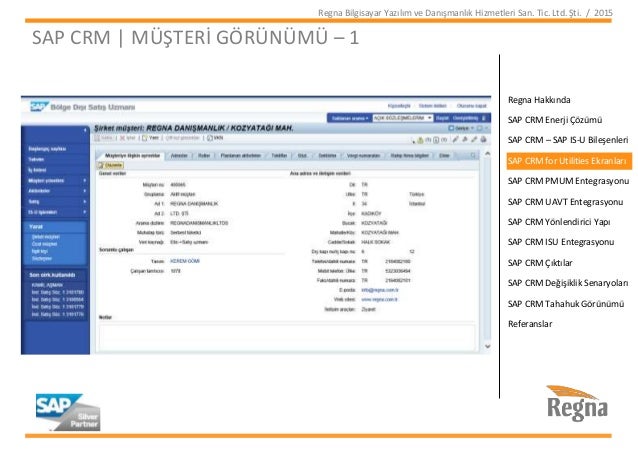Viewport: 638px width, 450px height.
Task: Click the VKN toolbar item
Action: click(x=215, y=138)
